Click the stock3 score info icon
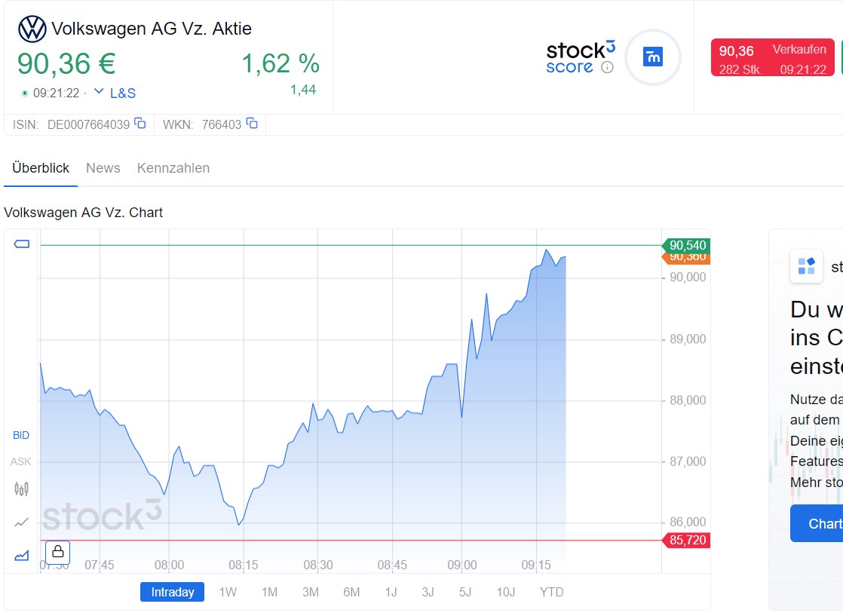 click(607, 67)
